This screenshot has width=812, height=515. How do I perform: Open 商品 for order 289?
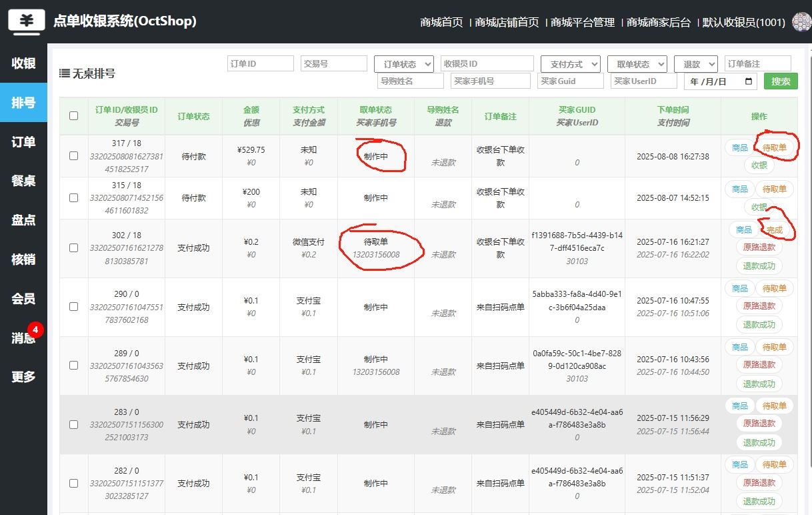tap(740, 348)
